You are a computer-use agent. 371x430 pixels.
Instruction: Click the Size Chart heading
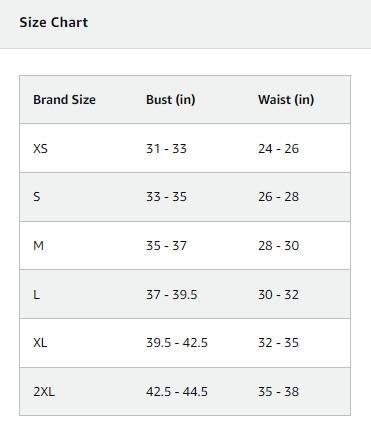(x=54, y=22)
